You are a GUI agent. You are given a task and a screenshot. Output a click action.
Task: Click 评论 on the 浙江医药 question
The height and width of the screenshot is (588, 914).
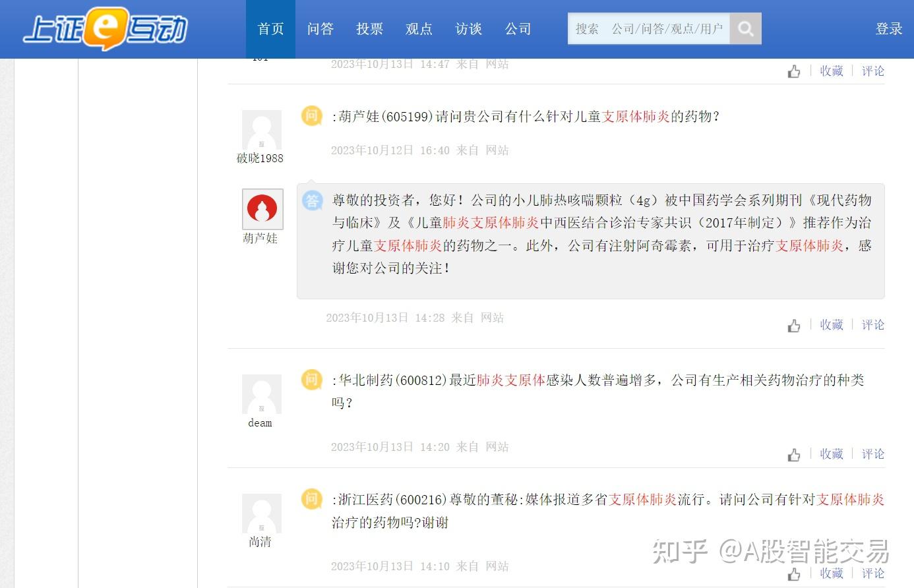(872, 573)
